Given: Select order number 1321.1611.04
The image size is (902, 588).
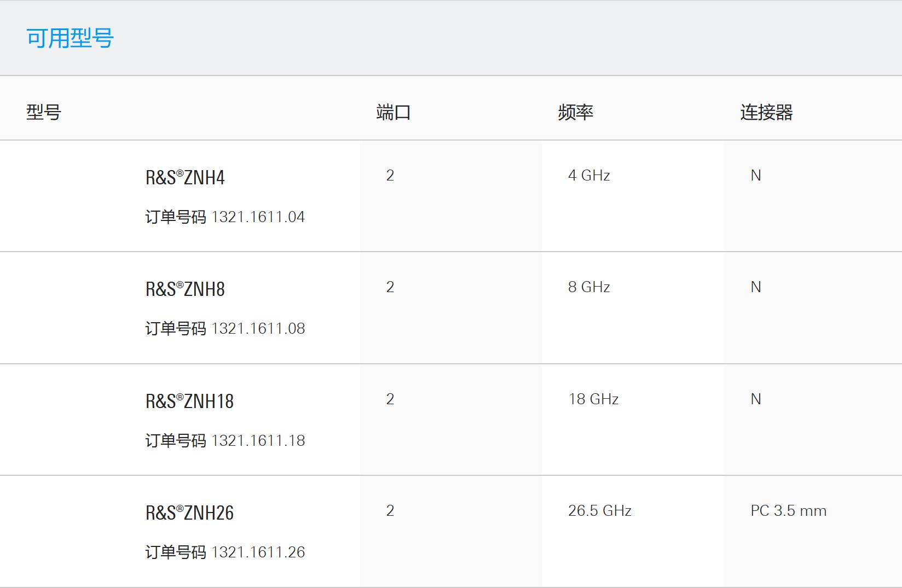Looking at the screenshot, I should click(x=258, y=217).
